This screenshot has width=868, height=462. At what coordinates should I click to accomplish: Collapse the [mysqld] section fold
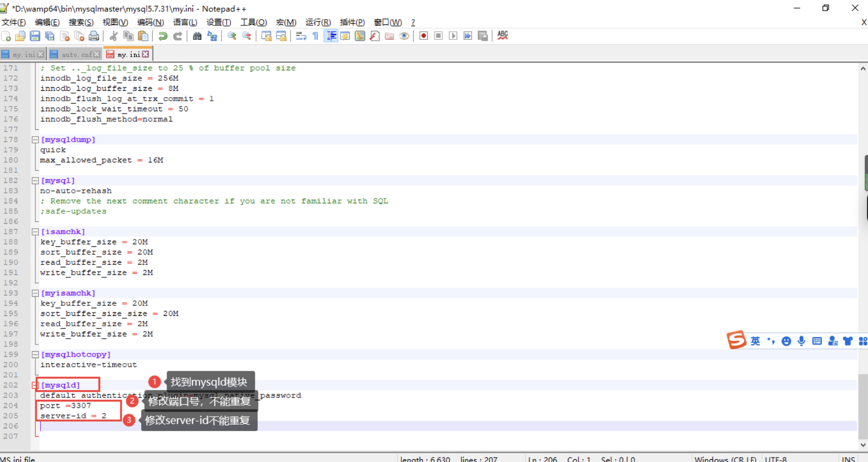click(x=35, y=385)
